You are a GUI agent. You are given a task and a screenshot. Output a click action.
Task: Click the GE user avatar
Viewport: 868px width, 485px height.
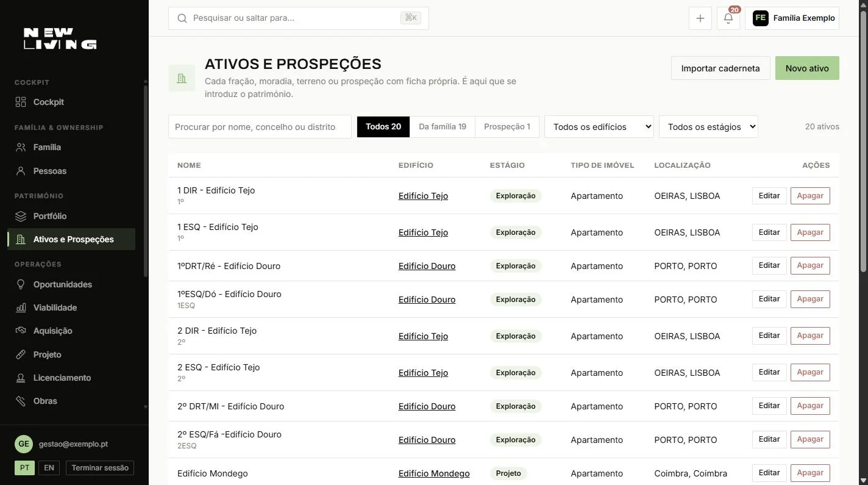click(x=24, y=444)
